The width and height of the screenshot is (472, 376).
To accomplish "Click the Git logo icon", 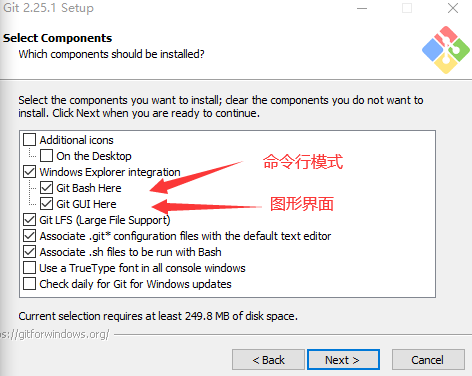I will pos(446,50).
